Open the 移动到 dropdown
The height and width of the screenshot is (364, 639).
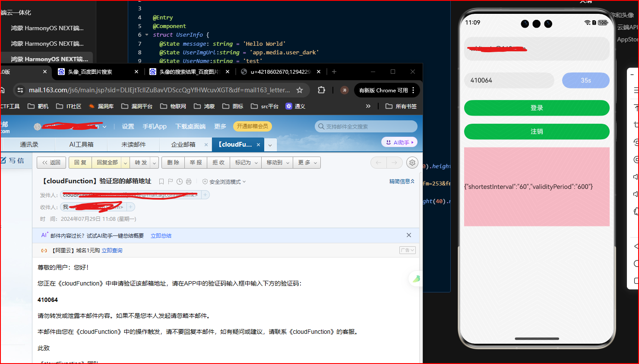[x=277, y=163]
